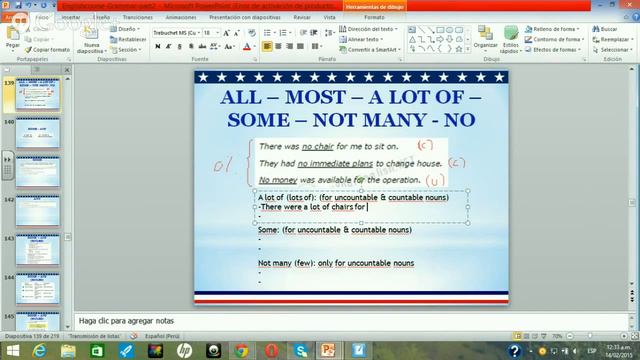640x360 pixels.
Task: Select the star shape in gallery
Action: [x=459, y=49]
